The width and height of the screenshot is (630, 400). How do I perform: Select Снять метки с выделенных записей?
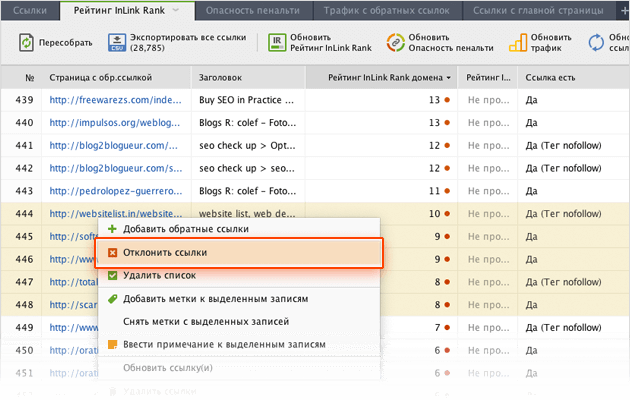(239, 322)
